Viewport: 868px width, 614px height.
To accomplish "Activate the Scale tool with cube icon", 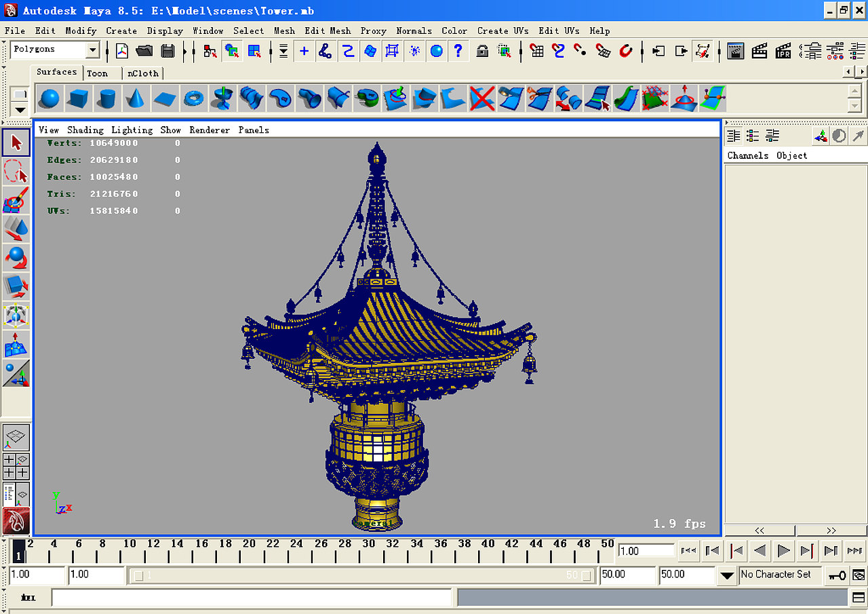I will pyautogui.click(x=17, y=287).
